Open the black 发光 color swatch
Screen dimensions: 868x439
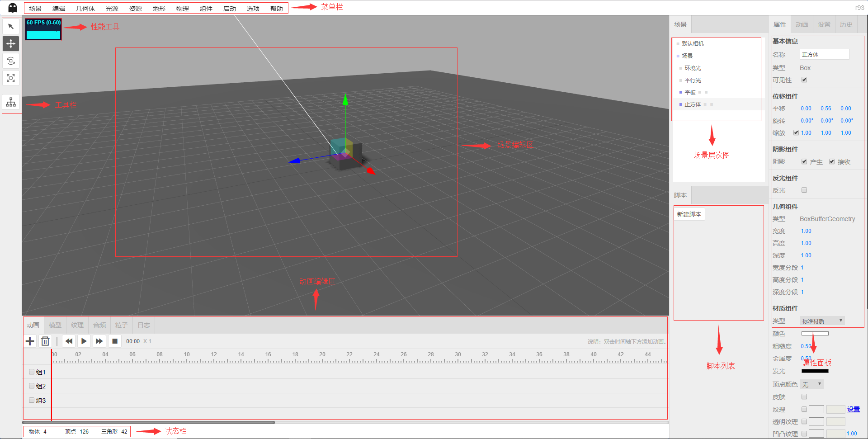pyautogui.click(x=815, y=371)
